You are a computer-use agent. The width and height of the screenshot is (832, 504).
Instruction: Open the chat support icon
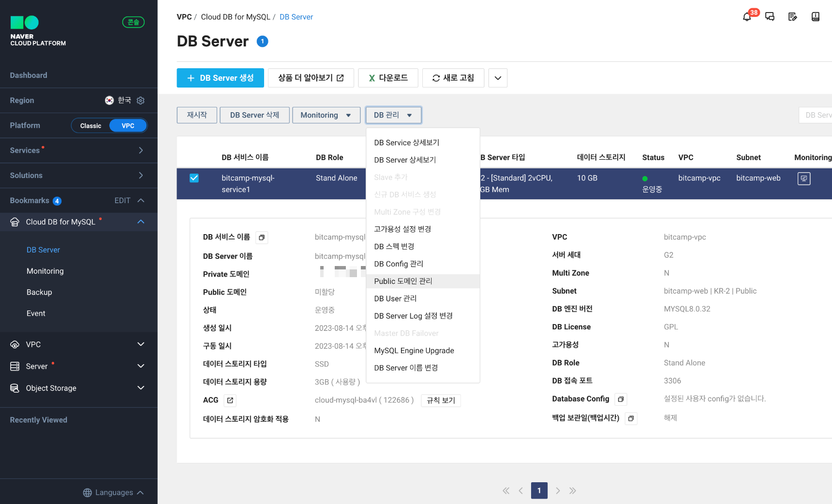click(x=770, y=17)
